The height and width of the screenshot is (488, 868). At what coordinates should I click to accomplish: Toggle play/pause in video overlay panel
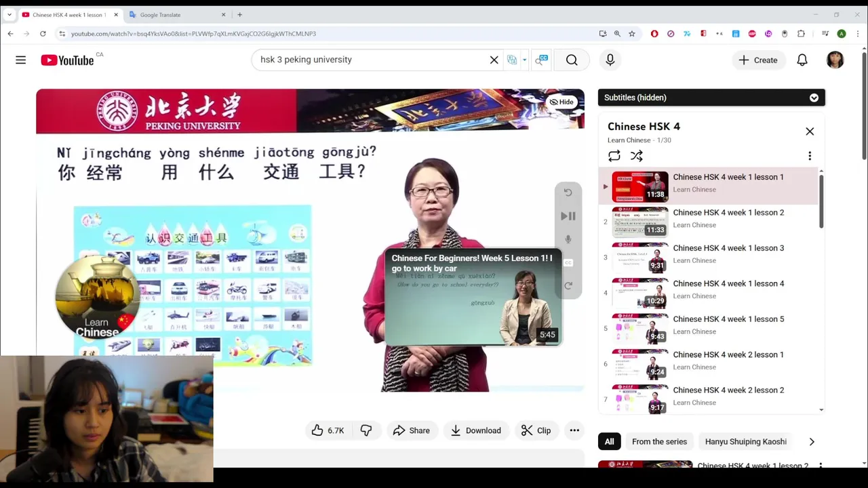point(568,216)
